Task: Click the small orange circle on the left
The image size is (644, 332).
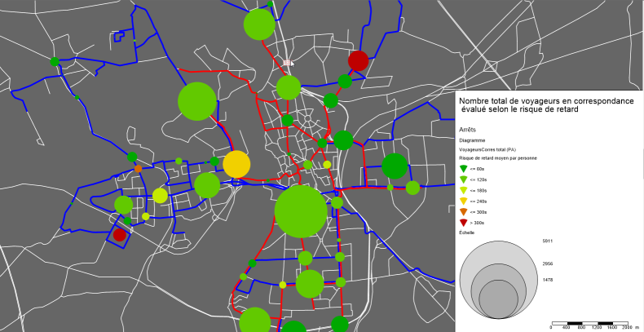Action: [x=138, y=169]
